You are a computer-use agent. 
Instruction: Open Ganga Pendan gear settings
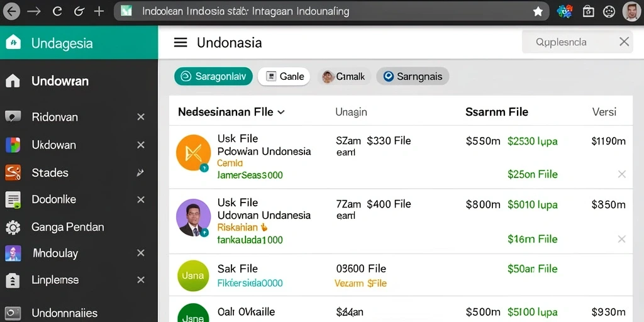(x=13, y=227)
